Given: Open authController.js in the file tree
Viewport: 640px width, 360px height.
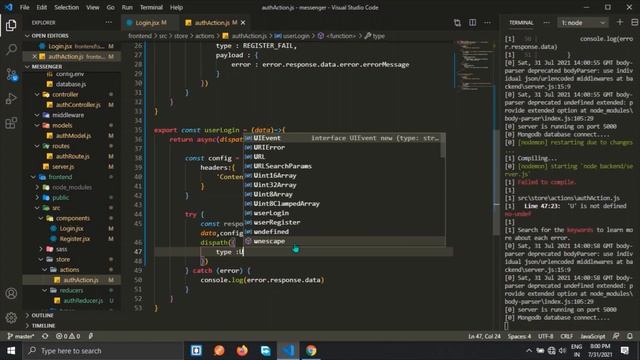Looking at the screenshot, I should pyautogui.click(x=78, y=105).
